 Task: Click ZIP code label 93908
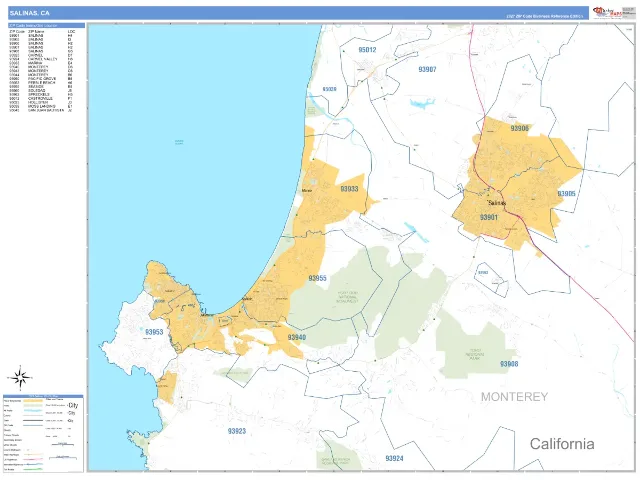tap(509, 364)
